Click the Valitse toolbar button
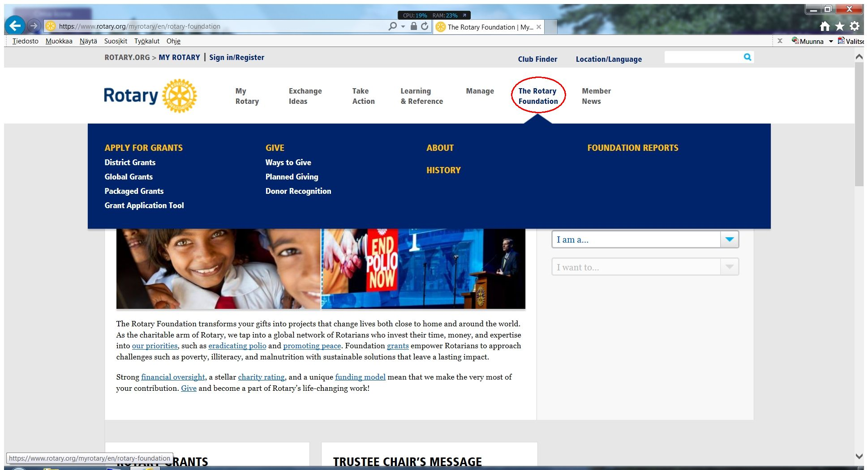The height and width of the screenshot is (470, 868). (851, 41)
